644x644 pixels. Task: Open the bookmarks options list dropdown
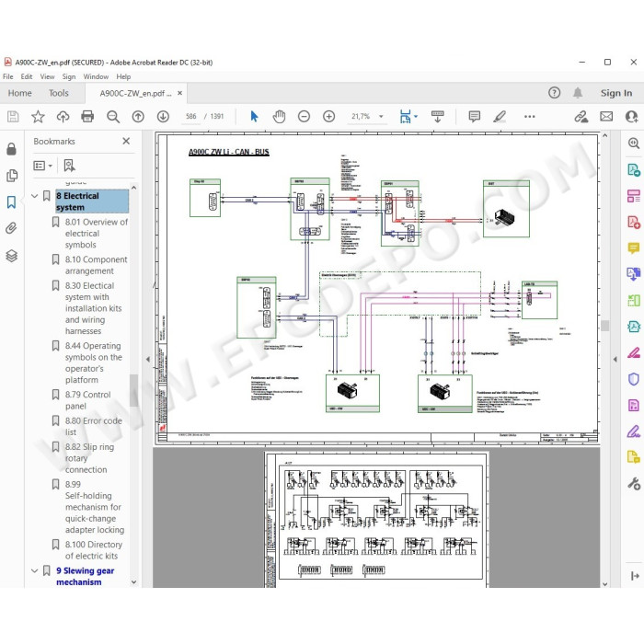point(42,166)
